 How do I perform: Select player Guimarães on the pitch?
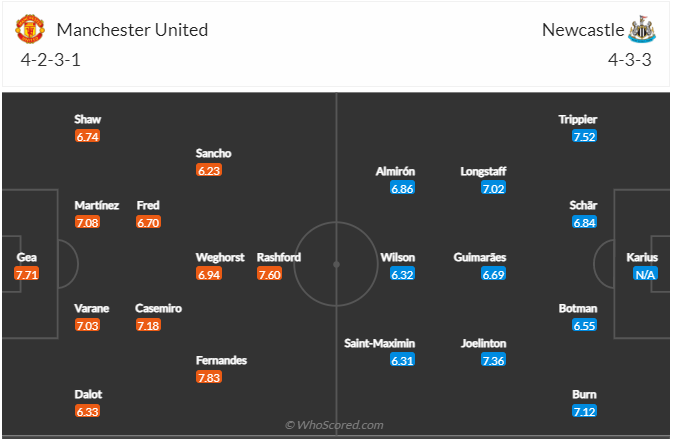click(479, 257)
